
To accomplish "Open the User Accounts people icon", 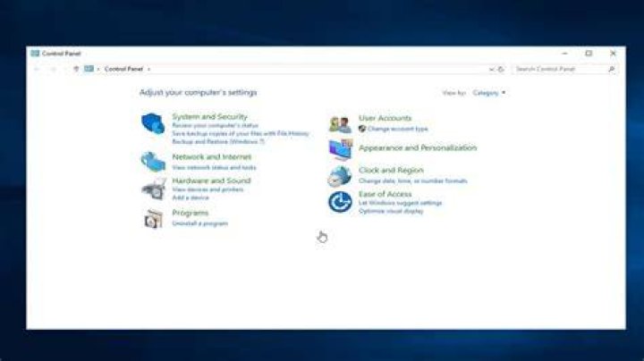I will point(340,124).
